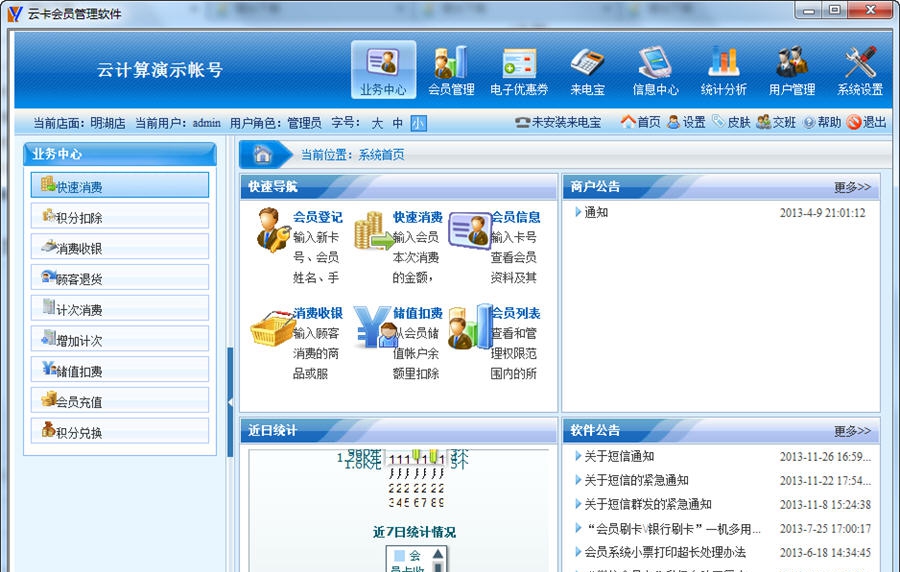
Task: Select 会员充值 in sidebar
Action: 120,400
